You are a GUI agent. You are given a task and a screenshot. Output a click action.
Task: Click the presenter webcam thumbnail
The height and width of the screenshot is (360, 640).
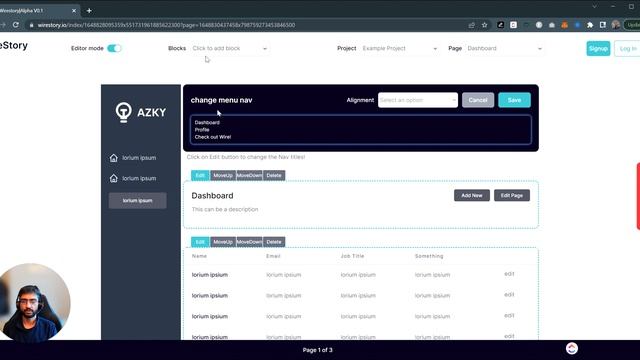click(x=34, y=302)
